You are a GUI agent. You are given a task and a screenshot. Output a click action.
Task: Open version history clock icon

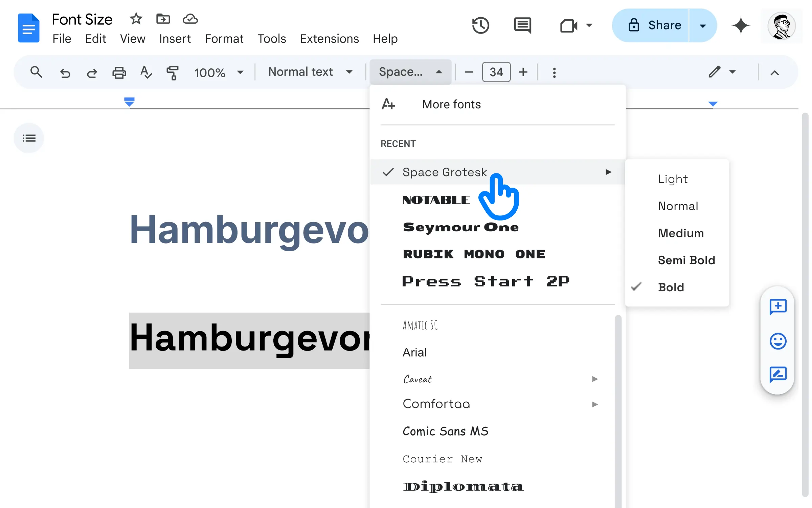(480, 25)
